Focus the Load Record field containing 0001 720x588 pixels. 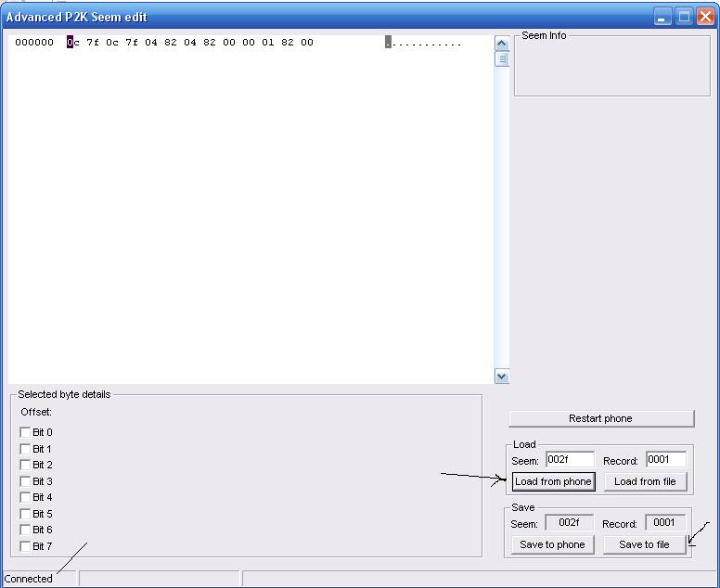pyautogui.click(x=666, y=459)
